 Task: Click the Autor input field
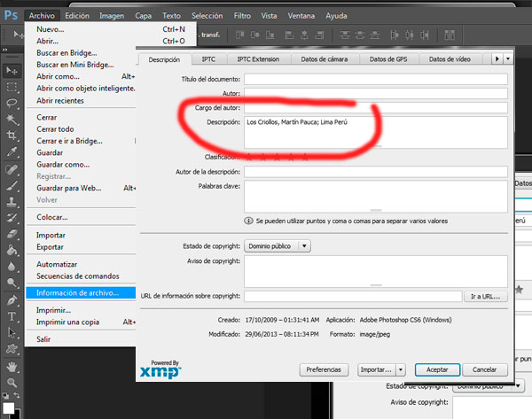[376, 94]
